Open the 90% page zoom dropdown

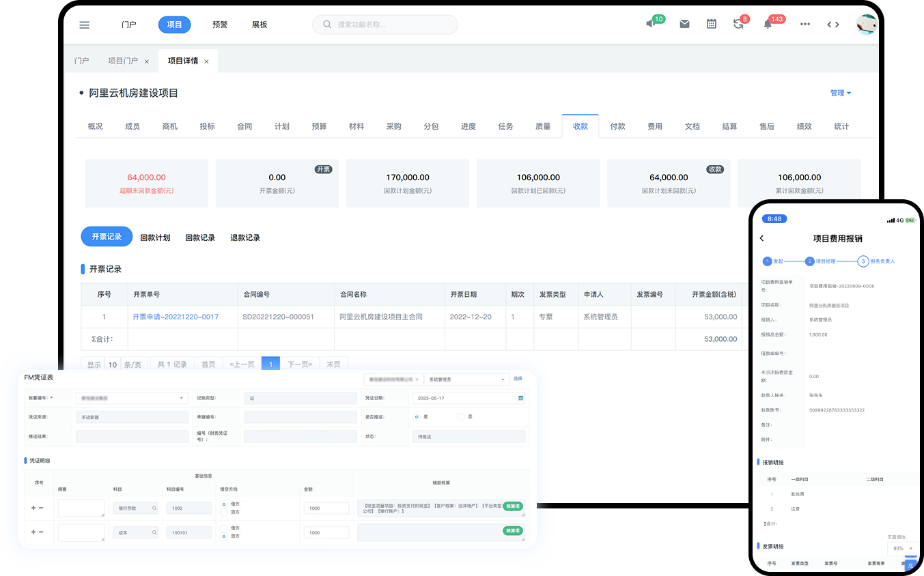click(902, 548)
